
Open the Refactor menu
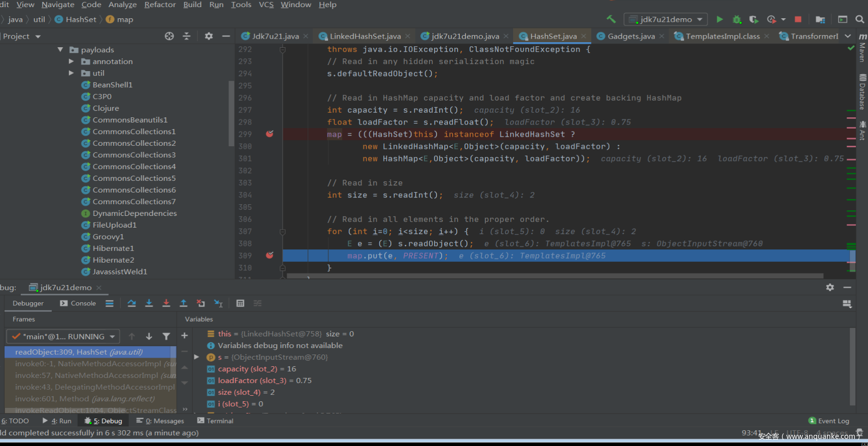point(160,5)
